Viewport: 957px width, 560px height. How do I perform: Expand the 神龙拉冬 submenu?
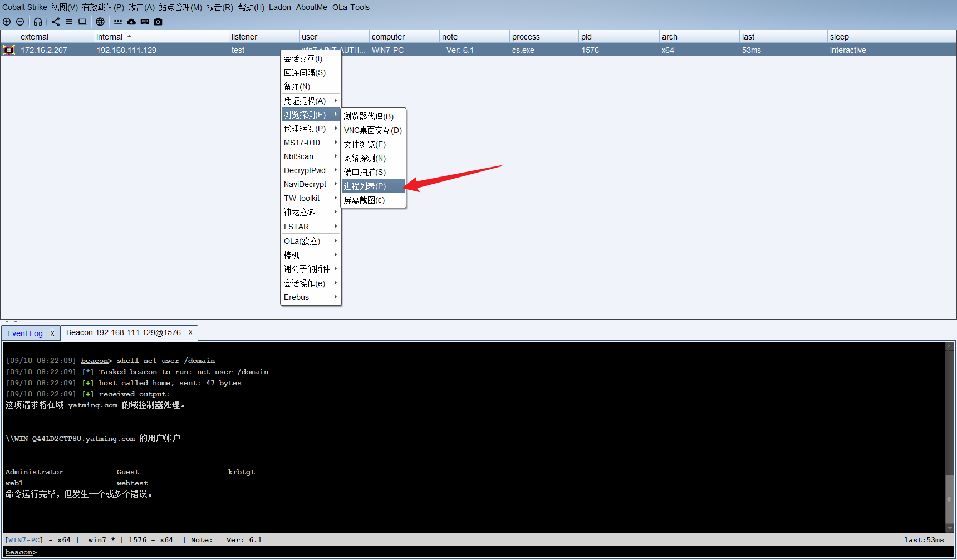point(311,212)
